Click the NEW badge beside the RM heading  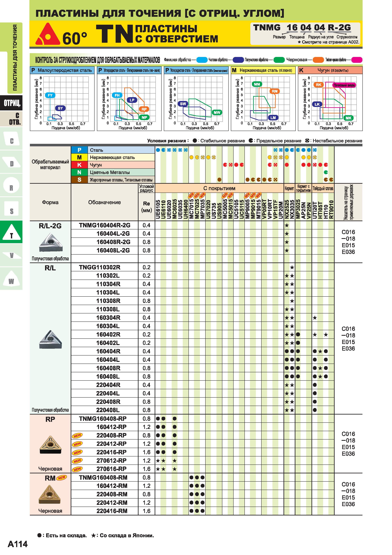click(x=62, y=478)
